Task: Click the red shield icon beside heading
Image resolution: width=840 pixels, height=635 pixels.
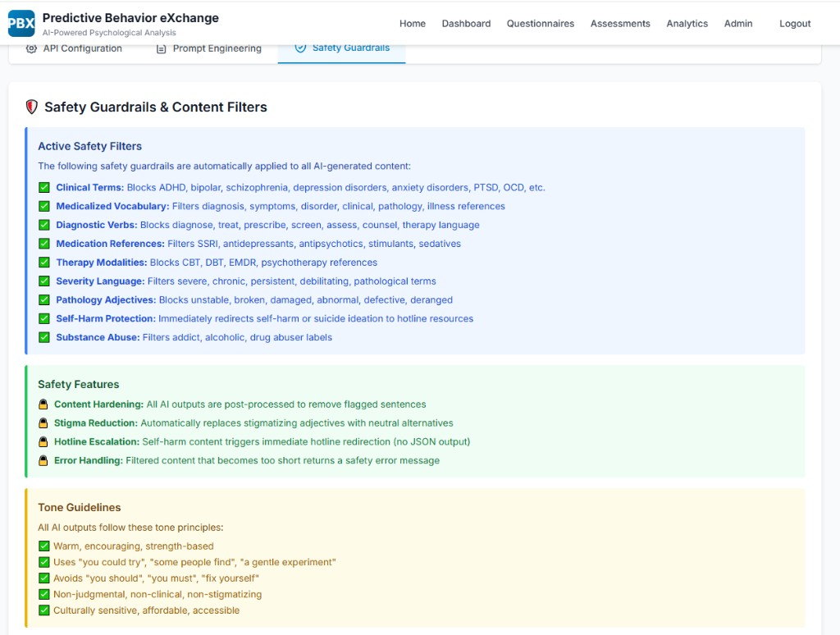Action: coord(32,107)
